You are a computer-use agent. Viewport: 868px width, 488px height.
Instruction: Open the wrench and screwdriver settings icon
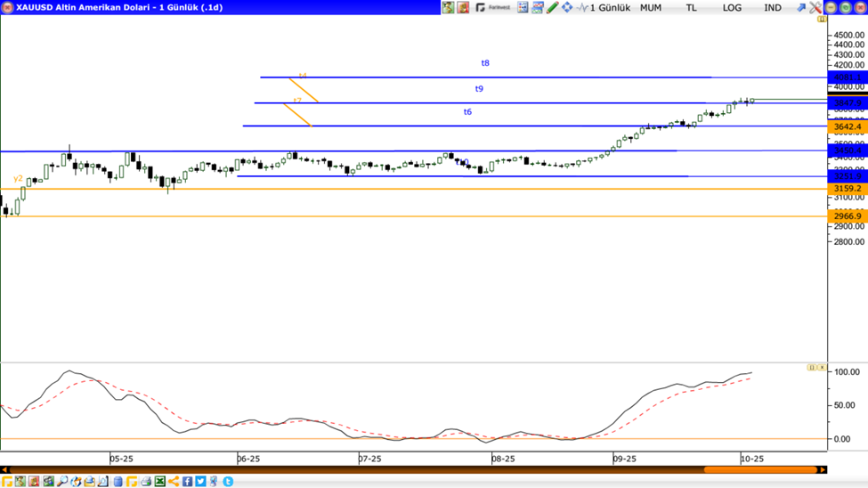(x=815, y=7)
